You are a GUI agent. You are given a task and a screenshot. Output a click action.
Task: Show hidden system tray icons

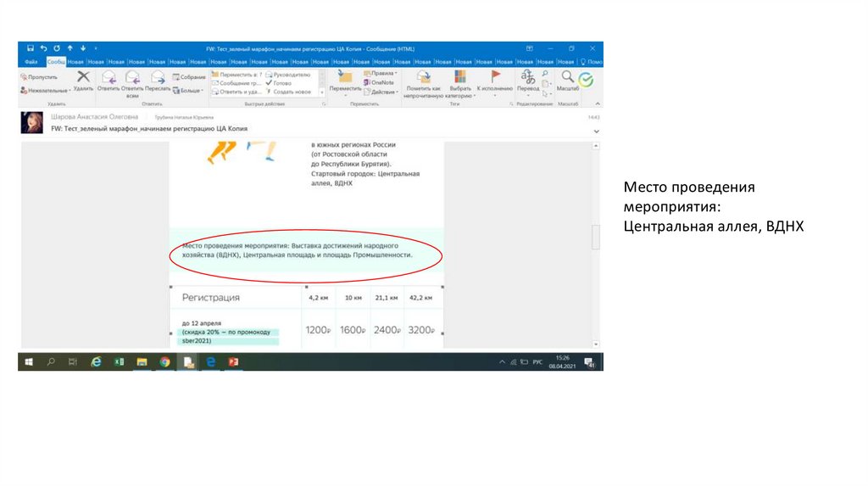tap(502, 361)
